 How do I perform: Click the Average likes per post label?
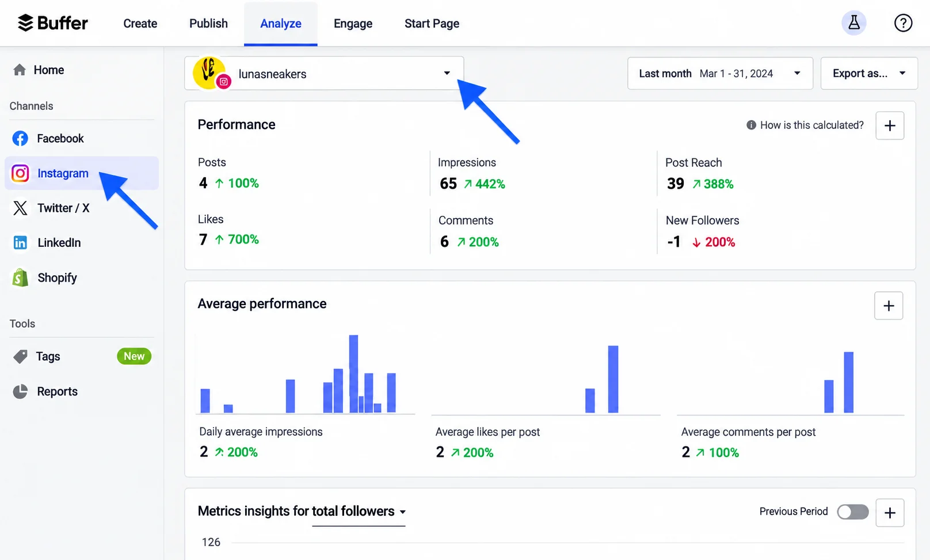click(x=487, y=432)
